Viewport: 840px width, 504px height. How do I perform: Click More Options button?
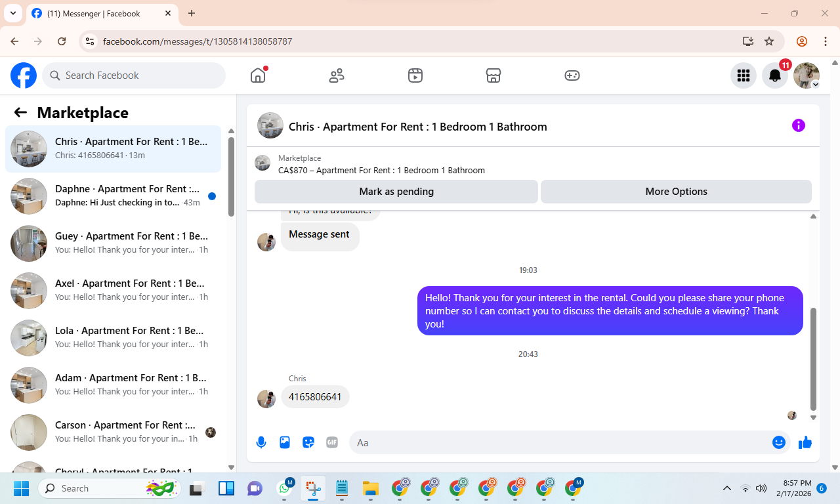[676, 192]
